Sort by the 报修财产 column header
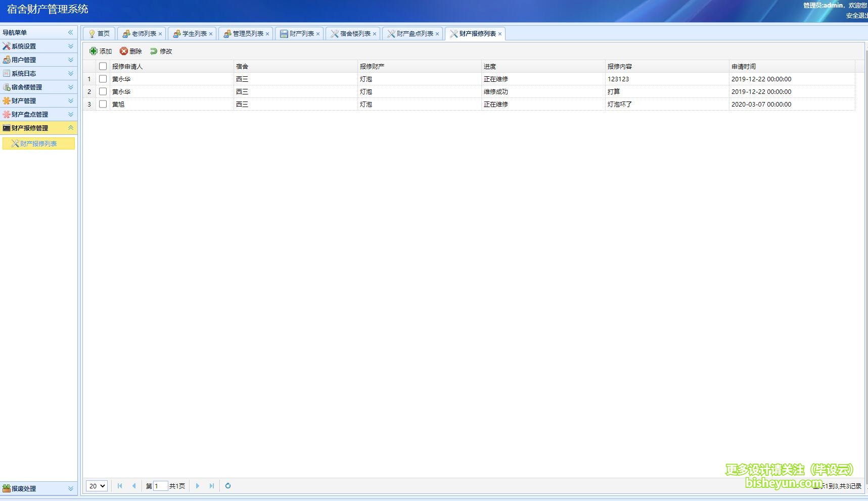Image resolution: width=868 pixels, height=501 pixels. pos(420,66)
